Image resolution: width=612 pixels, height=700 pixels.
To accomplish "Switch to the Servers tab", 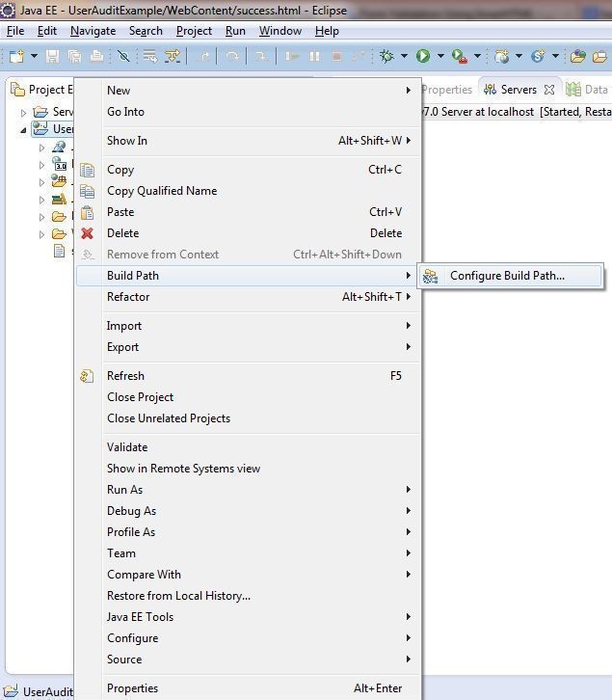I will click(x=519, y=90).
